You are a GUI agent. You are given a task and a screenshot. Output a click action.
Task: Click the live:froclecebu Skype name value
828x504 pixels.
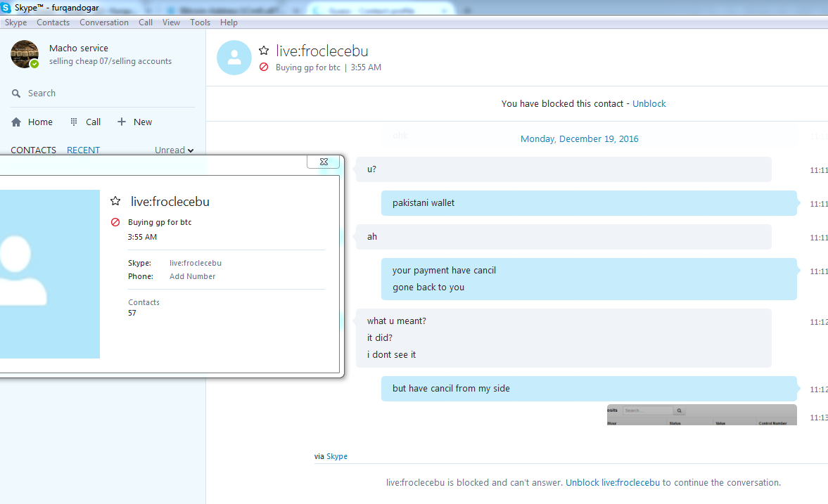point(196,264)
